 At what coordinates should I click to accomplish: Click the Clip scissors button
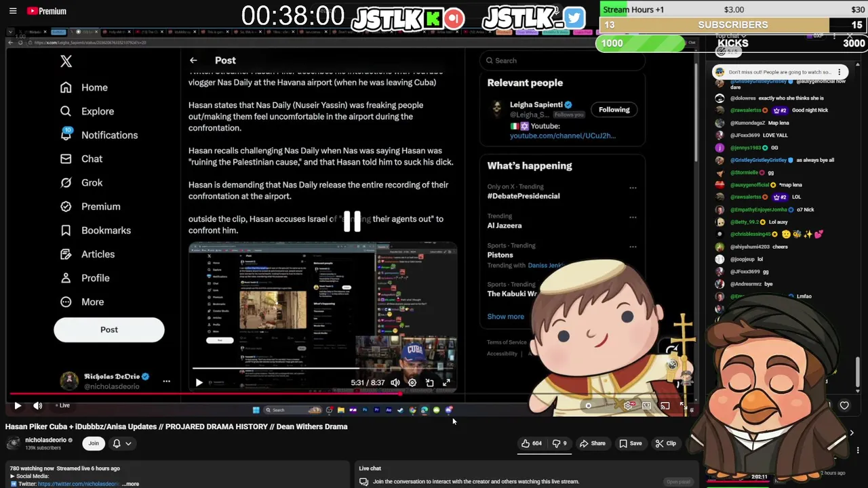[x=665, y=443]
